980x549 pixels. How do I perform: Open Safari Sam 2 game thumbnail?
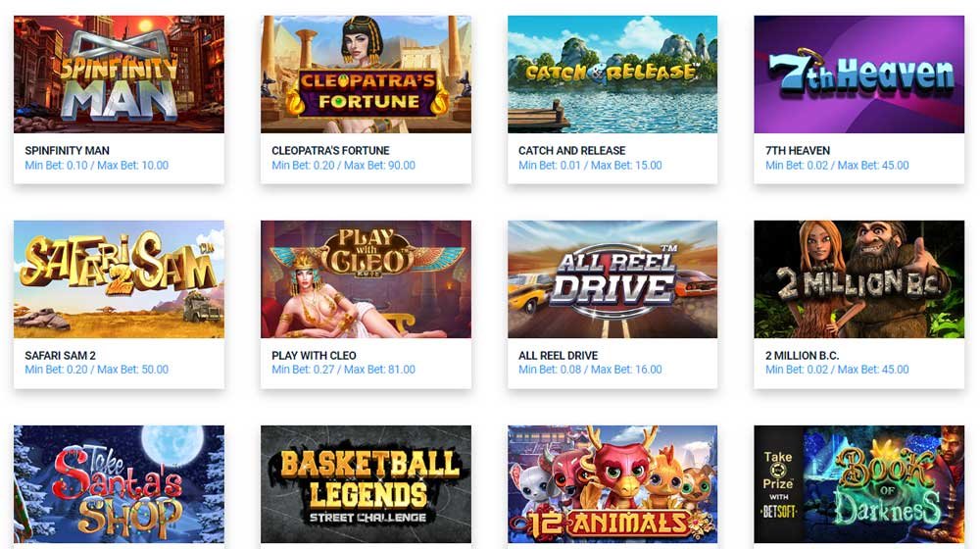coord(119,278)
